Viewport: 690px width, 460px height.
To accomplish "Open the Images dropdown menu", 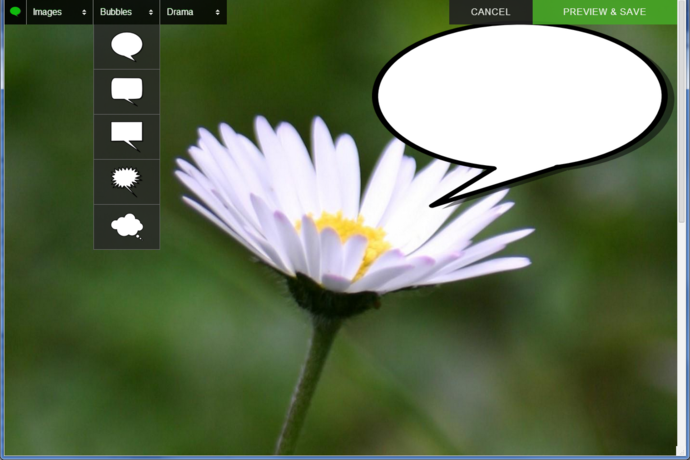I will [x=59, y=12].
